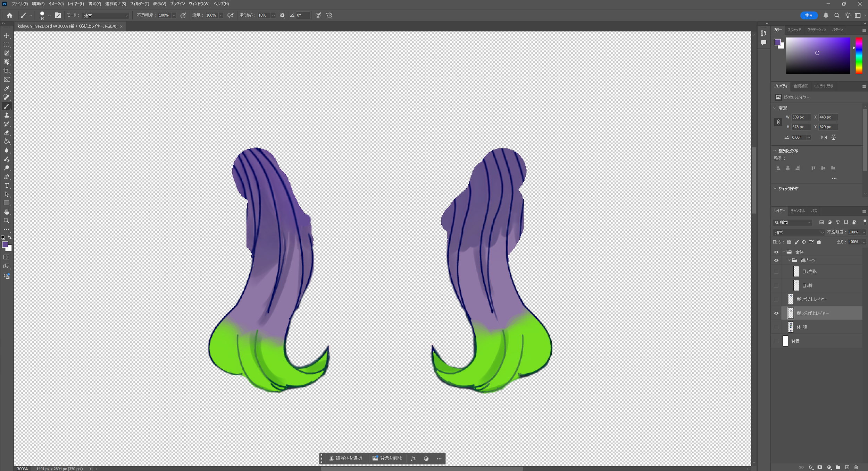This screenshot has width=868, height=471.
Task: Select the Eraser tool
Action: point(7,133)
